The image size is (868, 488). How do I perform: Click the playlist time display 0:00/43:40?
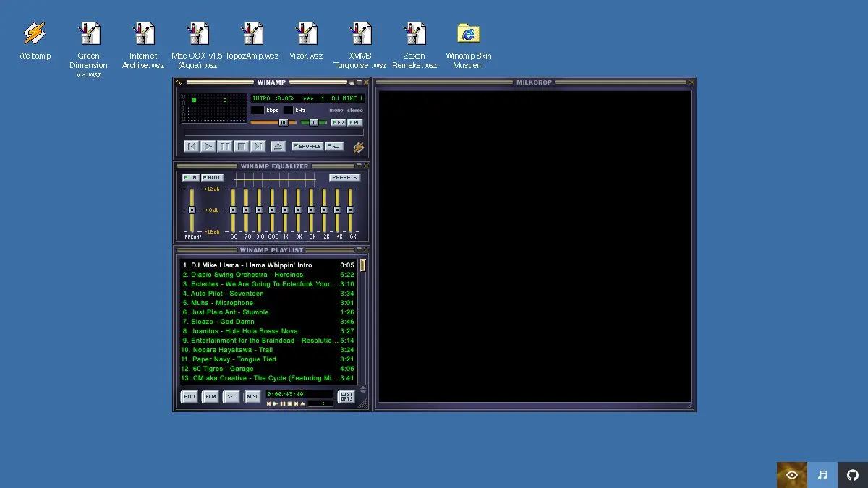pyautogui.click(x=299, y=394)
